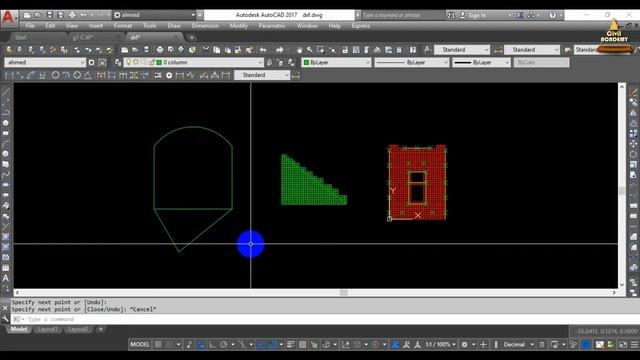
Task: Switch to the Start drawing tab
Action: [20, 37]
